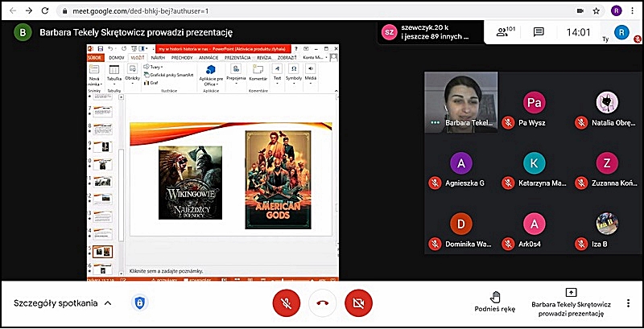
Task: Click Katarzyna Ma... participant avatar
Action: point(534,163)
